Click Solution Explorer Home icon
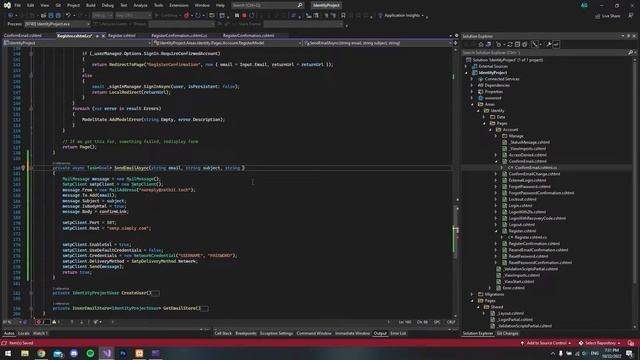The image size is (640, 360). point(481,44)
